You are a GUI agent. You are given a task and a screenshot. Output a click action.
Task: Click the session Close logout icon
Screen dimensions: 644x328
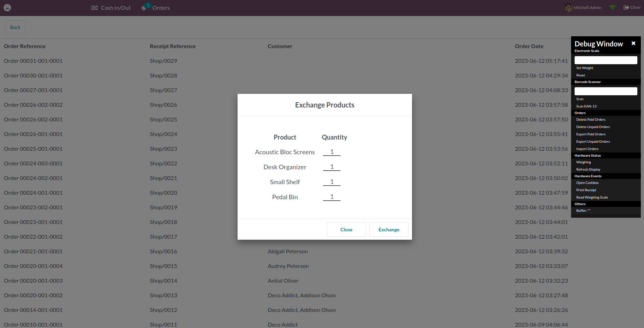point(625,7)
